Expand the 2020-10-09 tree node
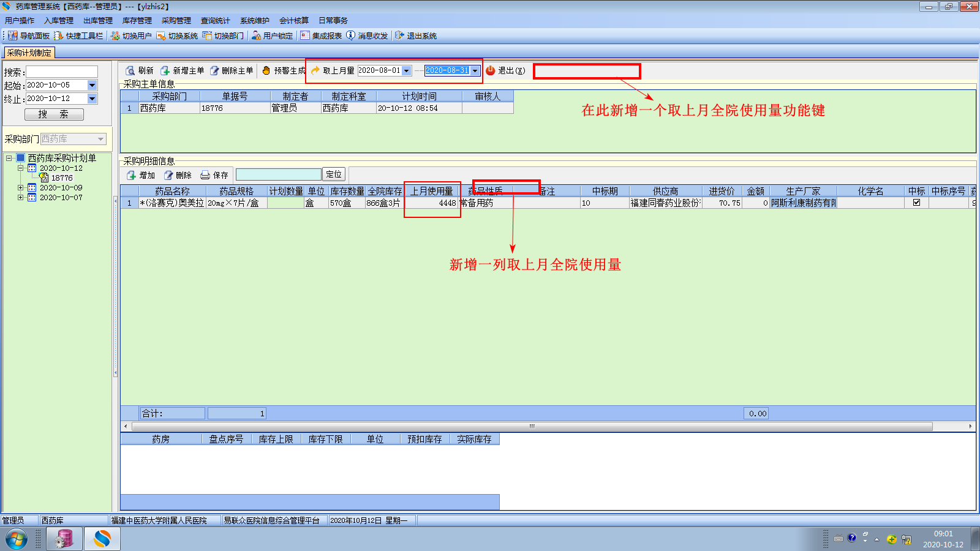Screen dimensions: 980x551 pos(20,187)
